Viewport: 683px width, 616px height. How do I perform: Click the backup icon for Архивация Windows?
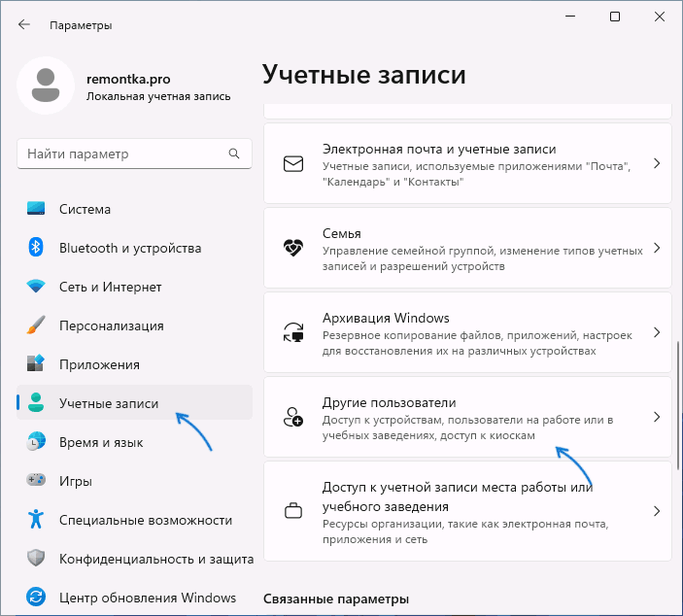(x=293, y=332)
